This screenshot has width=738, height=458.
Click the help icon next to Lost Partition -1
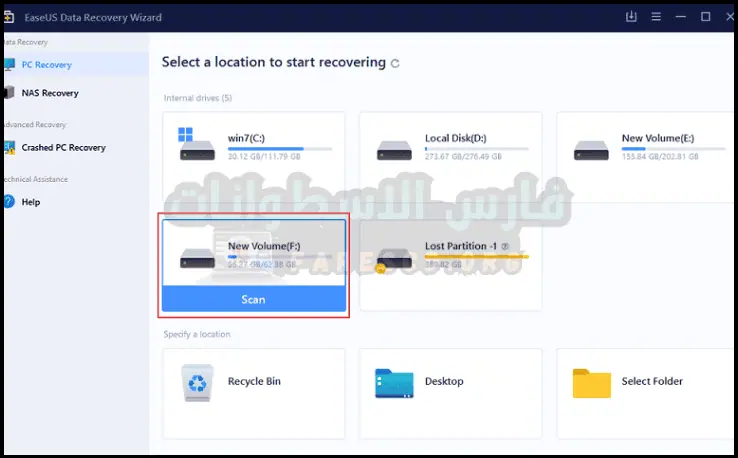[505, 246]
